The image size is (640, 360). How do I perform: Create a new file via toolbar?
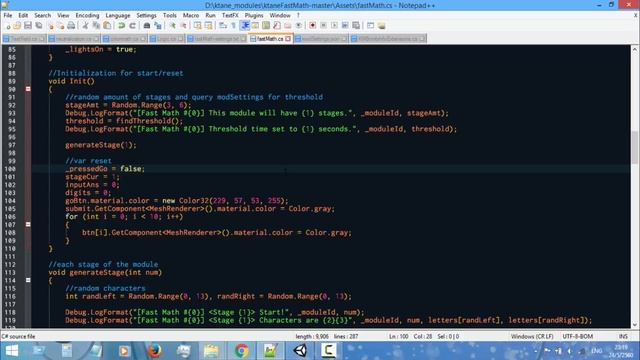[7, 26]
